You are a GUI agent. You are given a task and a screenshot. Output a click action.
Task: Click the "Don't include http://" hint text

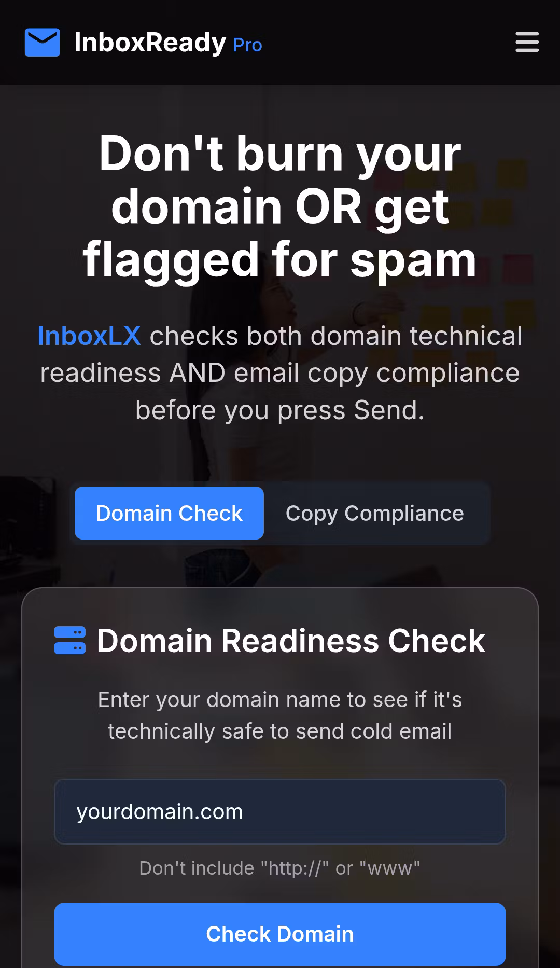click(280, 868)
